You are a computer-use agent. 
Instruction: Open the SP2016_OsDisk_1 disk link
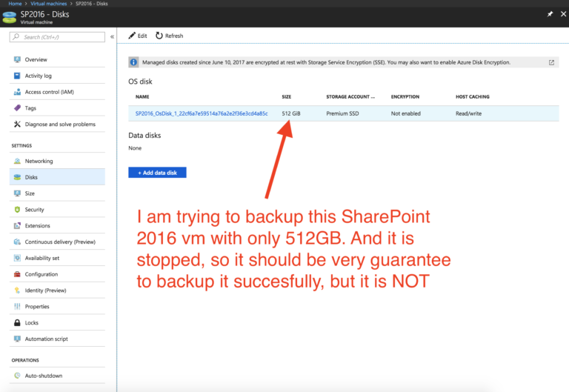(x=202, y=113)
